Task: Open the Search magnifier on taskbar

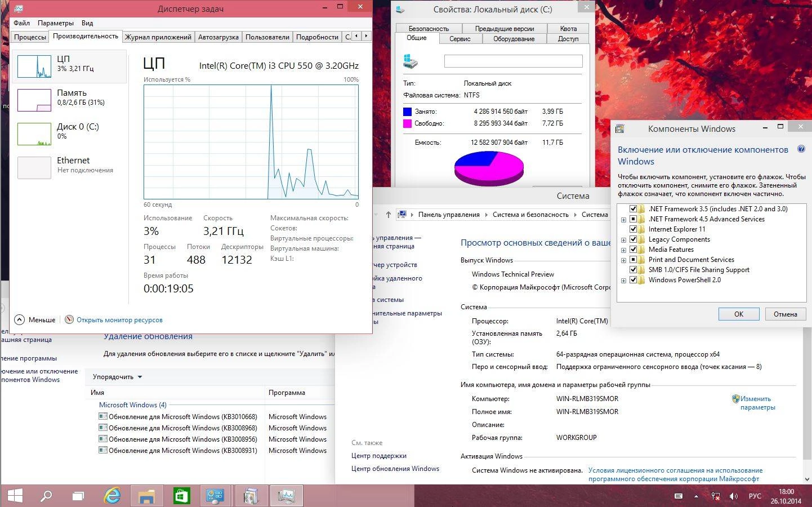Action: pyautogui.click(x=46, y=496)
